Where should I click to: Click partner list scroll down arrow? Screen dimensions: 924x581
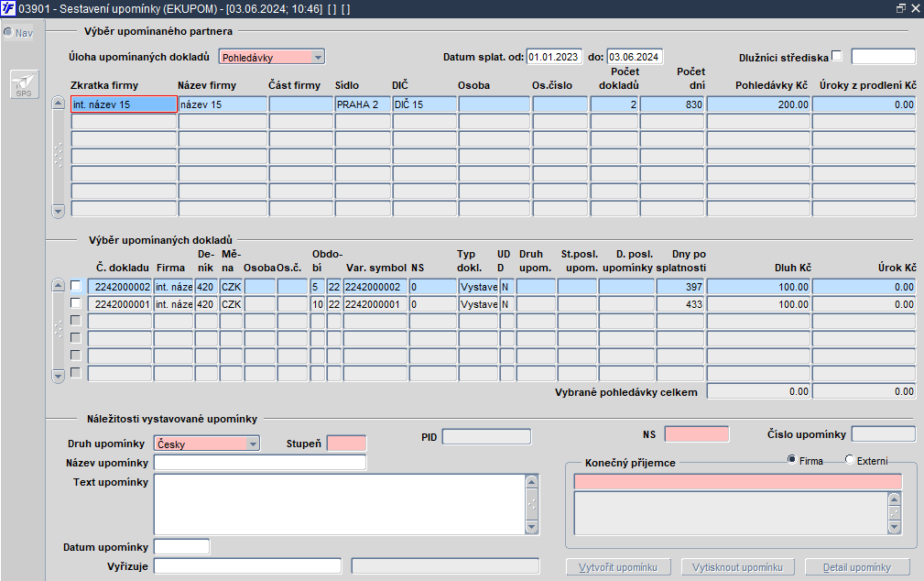click(x=58, y=211)
